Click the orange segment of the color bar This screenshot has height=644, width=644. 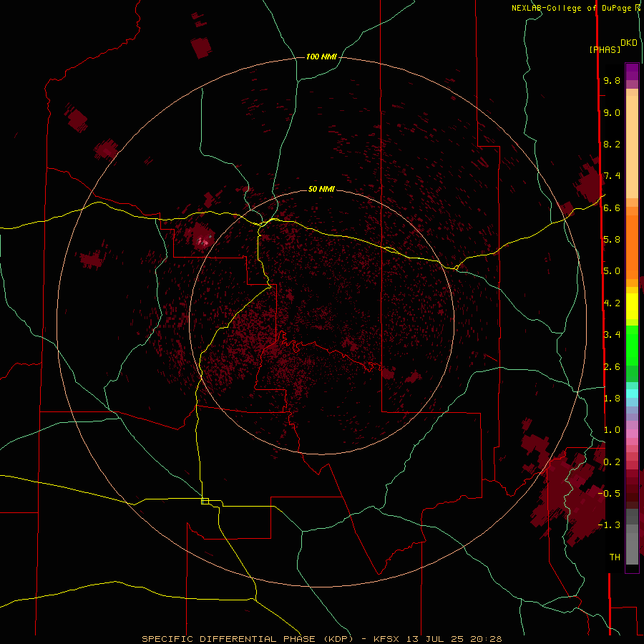(632, 246)
